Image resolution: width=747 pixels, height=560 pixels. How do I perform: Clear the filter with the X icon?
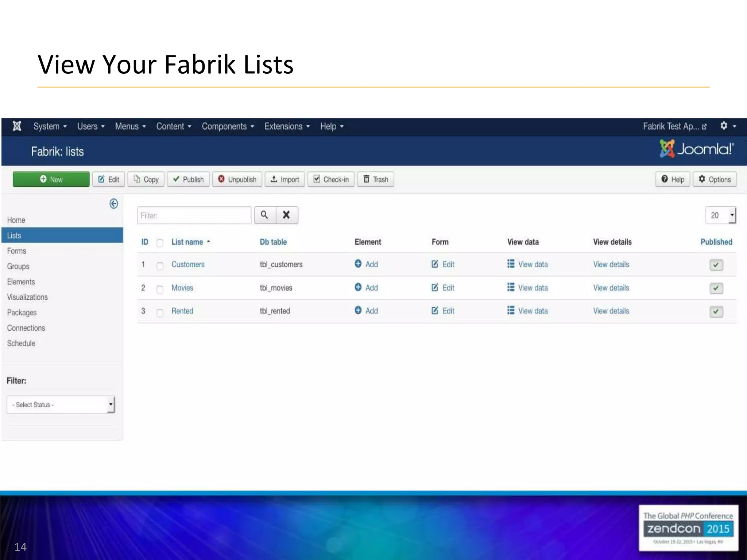287,215
